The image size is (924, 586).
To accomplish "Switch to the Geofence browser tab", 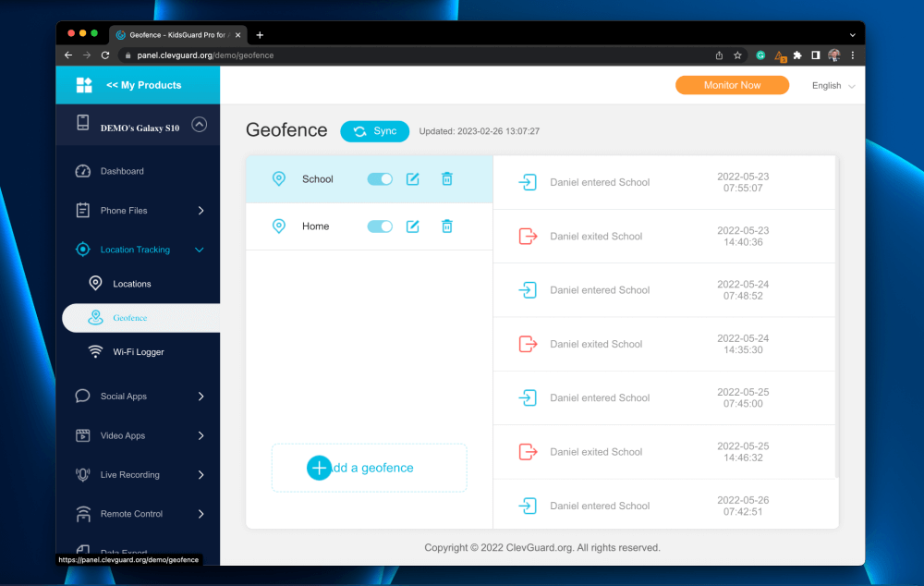I will [178, 35].
